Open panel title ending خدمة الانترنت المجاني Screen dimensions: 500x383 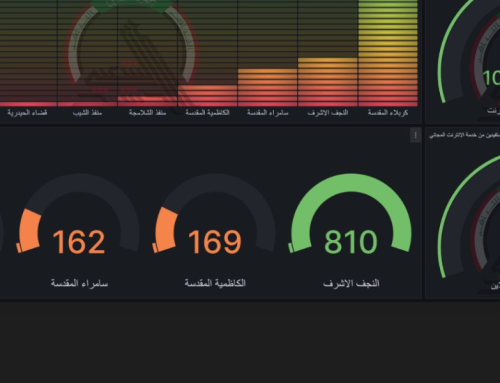click(x=465, y=135)
